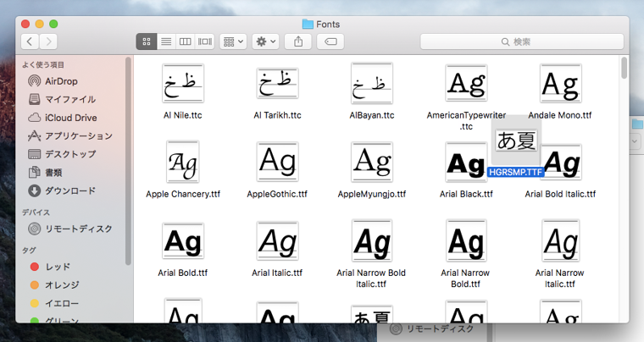
Task: Select the Arial Bold Italic.ttf font icon
Action: [x=561, y=163]
